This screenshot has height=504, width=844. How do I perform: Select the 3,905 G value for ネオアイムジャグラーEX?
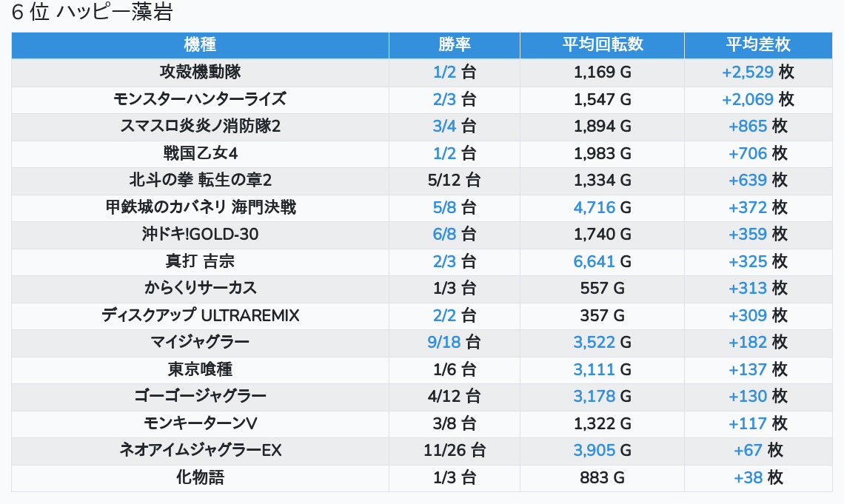click(x=595, y=450)
